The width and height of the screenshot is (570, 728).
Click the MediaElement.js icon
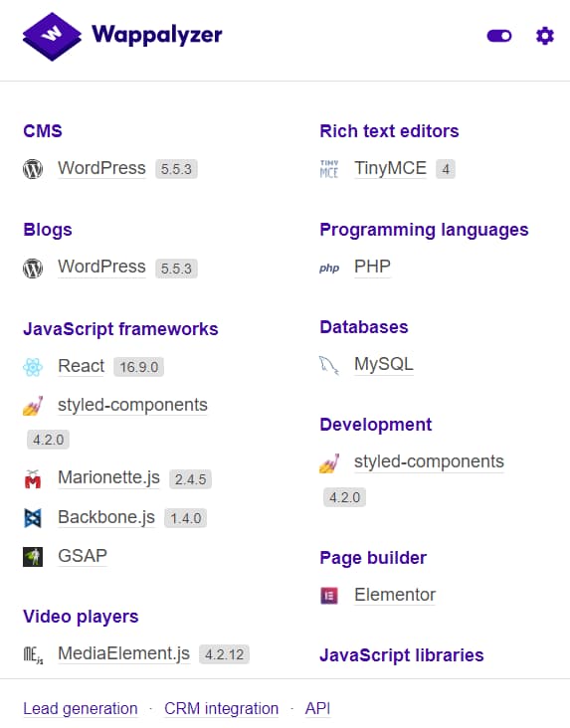point(33,654)
